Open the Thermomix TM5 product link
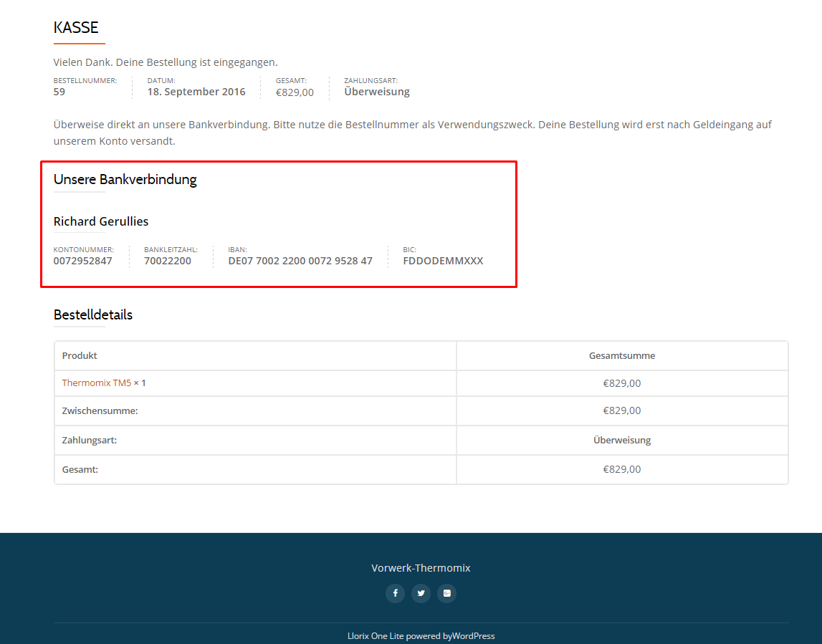Screen dimensions: 822x644 click(x=97, y=383)
